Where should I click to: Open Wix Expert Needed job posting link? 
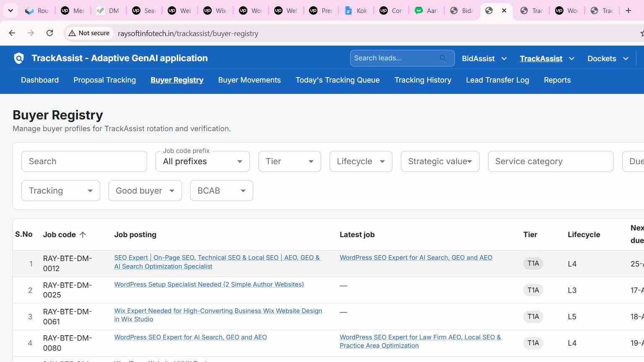[x=218, y=315]
